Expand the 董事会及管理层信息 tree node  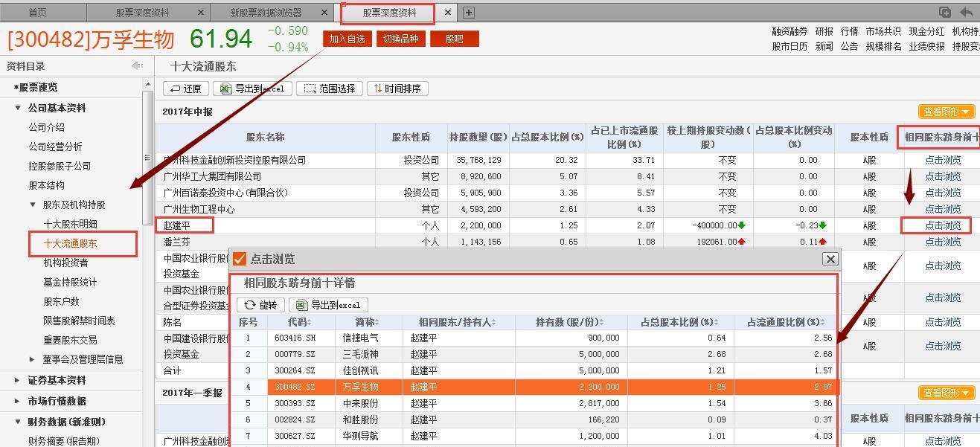tap(33, 359)
